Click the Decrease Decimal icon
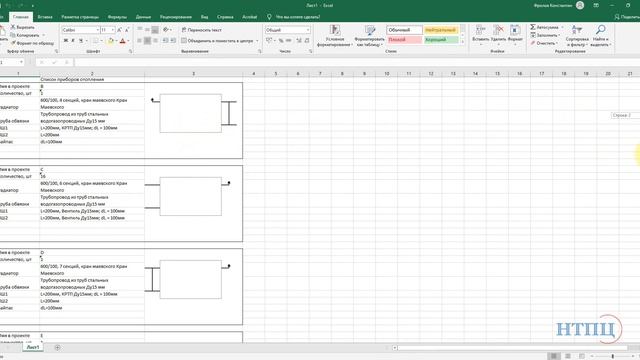The height and width of the screenshot is (360, 640). click(307, 40)
